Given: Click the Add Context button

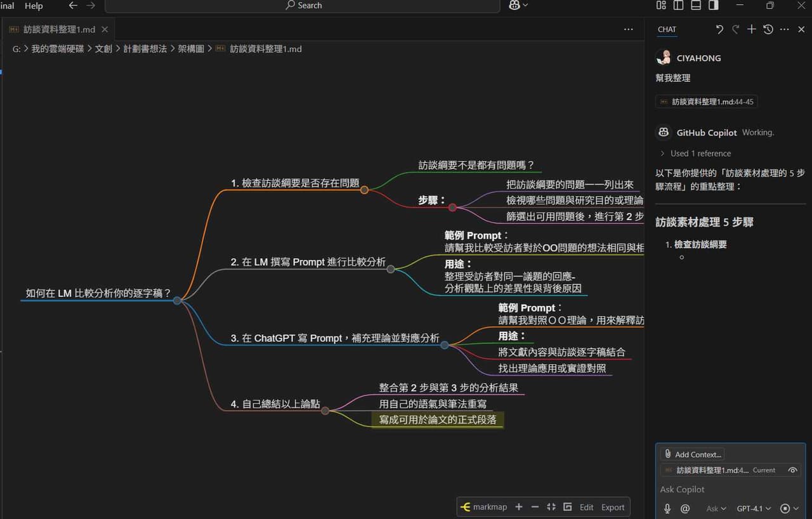Looking at the screenshot, I should tap(693, 454).
